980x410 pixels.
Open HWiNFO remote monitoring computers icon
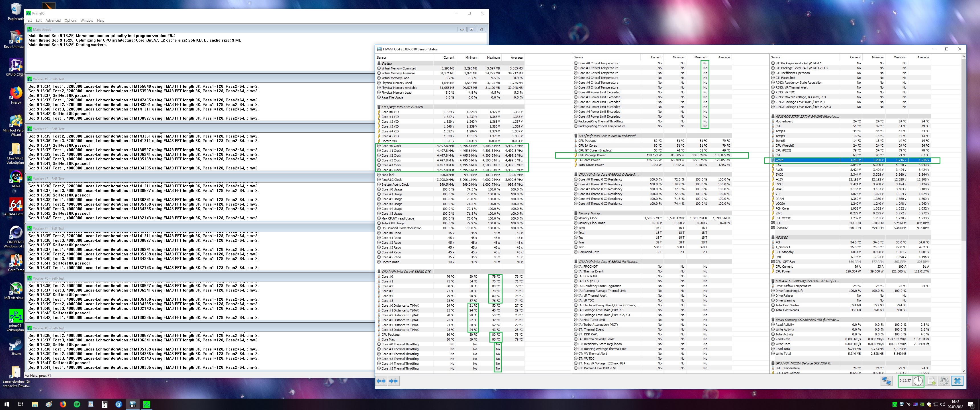point(886,381)
